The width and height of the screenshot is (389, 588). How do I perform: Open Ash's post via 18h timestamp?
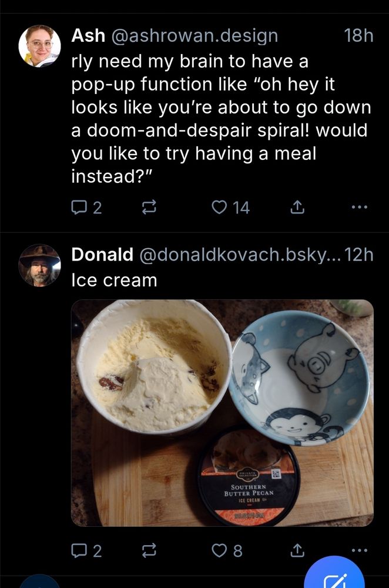click(358, 36)
